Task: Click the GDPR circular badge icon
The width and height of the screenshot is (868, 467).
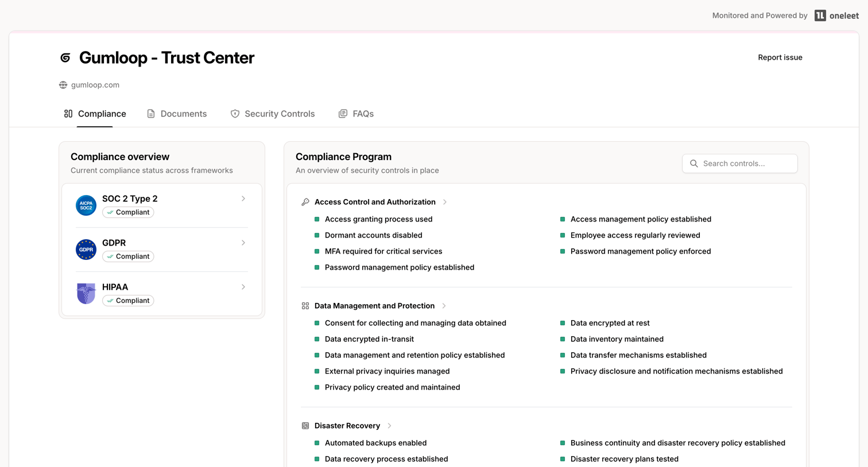Action: [86, 250]
